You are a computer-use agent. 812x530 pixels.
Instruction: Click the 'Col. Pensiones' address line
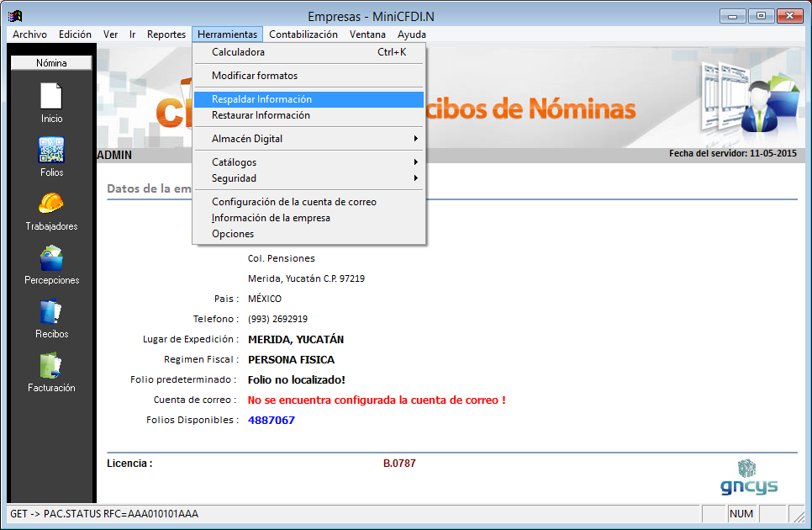(282, 258)
